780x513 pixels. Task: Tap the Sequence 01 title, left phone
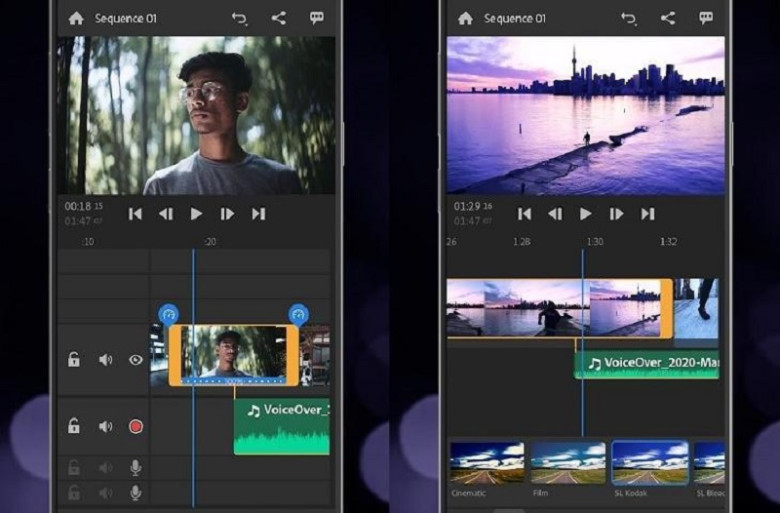[x=126, y=19]
